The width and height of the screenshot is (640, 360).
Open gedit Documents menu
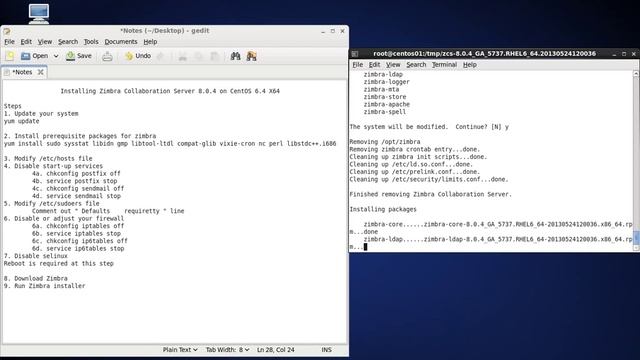(x=121, y=42)
